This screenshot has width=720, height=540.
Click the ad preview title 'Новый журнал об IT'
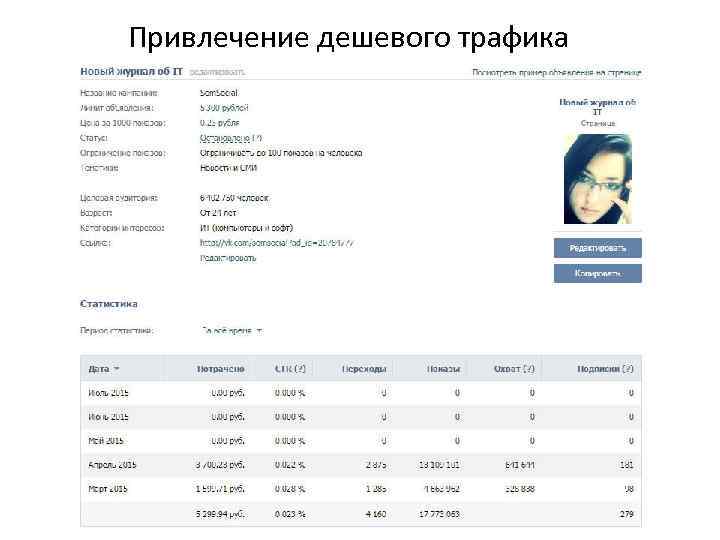point(597,107)
